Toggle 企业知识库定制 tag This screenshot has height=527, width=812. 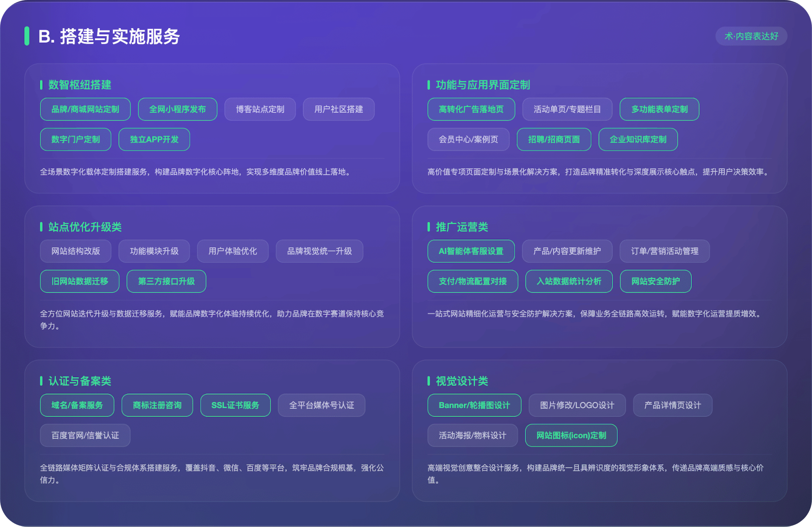[x=638, y=140]
